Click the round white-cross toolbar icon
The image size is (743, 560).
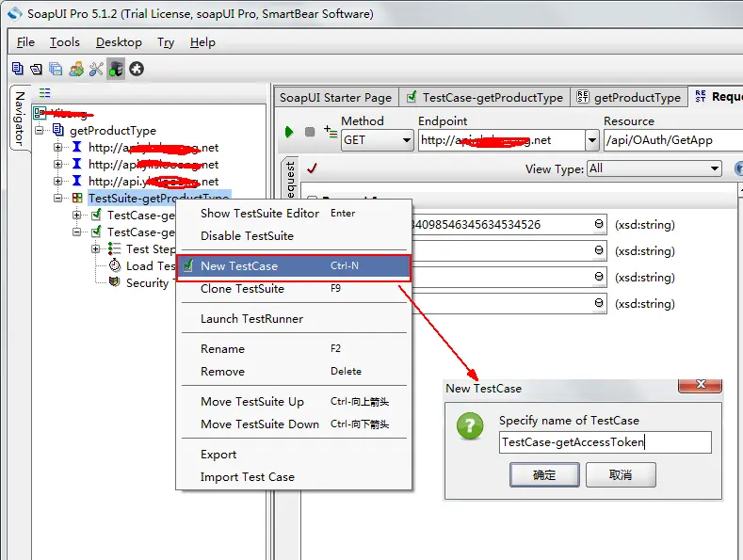137,69
